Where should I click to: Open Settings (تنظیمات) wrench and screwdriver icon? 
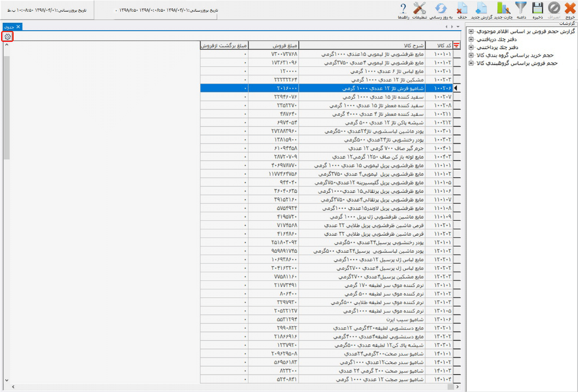coord(419,9)
